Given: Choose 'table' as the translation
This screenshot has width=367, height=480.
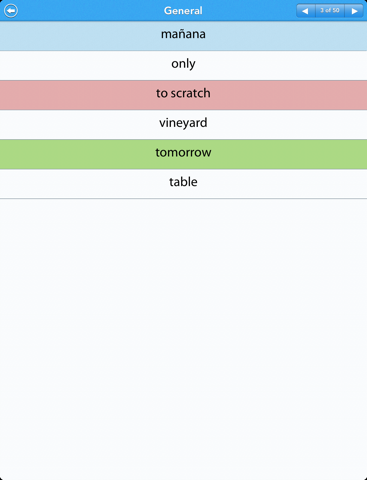Looking at the screenshot, I should (183, 184).
